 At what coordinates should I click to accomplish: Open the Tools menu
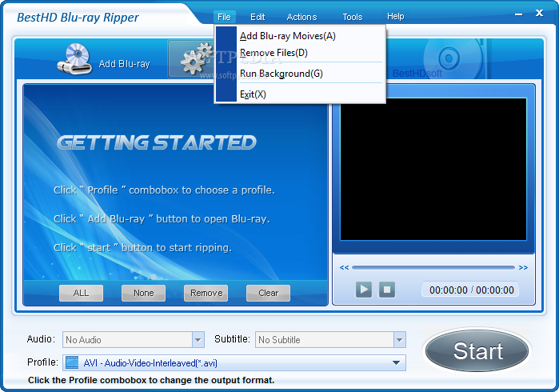tap(352, 17)
